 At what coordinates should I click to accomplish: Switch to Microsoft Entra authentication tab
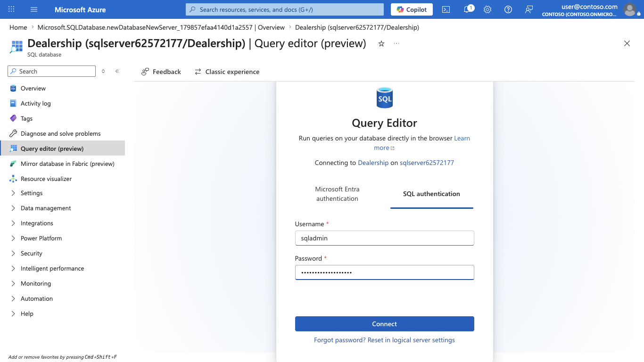coord(337,194)
